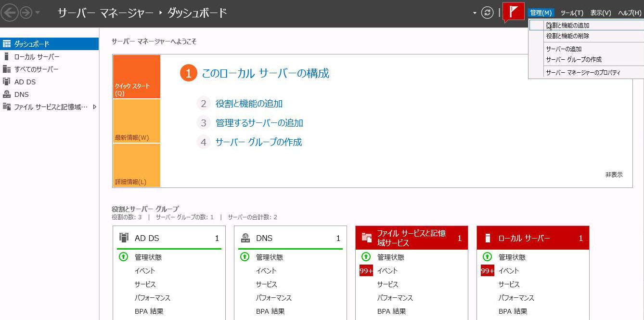This screenshot has height=320, width=644.
Task: Choose 役割と機能の削除 from the menu
Action: [x=586, y=36]
